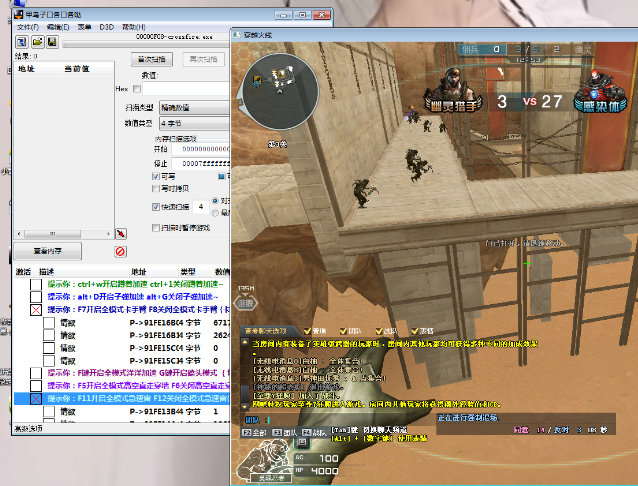Click the fast scan alignment value box showing 4
This screenshot has height=486, width=638.
[201, 207]
